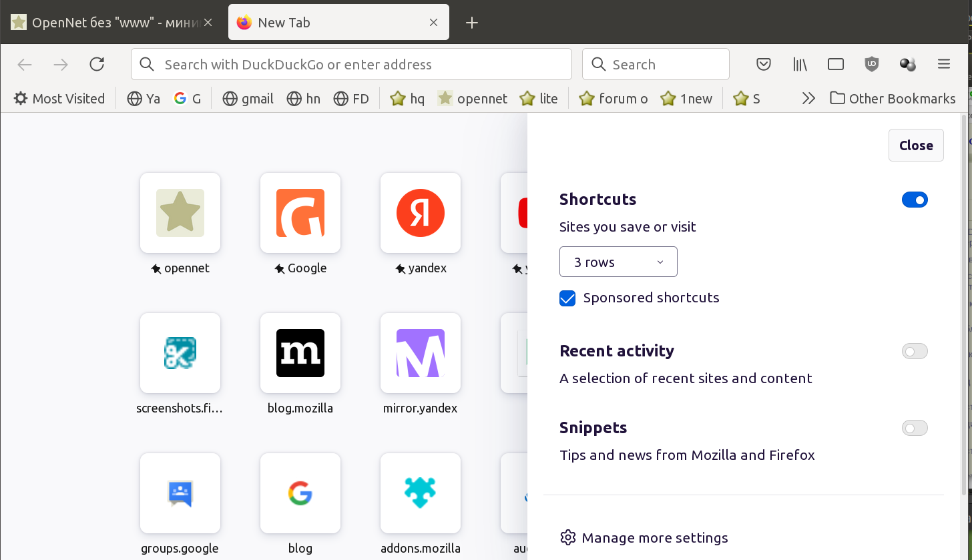Screen dimensions: 972x560
Task: Click the two-spheres extension icon in toolbar
Action: coord(907,64)
